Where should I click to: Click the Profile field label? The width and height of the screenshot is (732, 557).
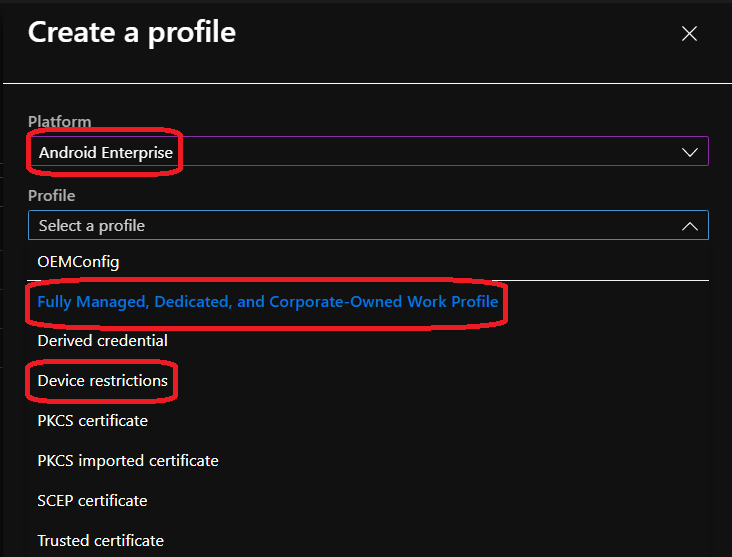pyautogui.click(x=51, y=196)
